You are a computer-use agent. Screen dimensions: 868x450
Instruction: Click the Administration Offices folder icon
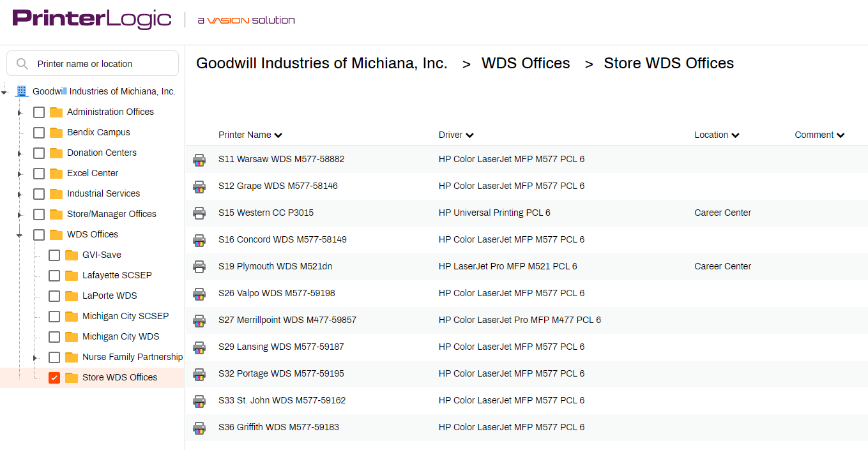(56, 112)
